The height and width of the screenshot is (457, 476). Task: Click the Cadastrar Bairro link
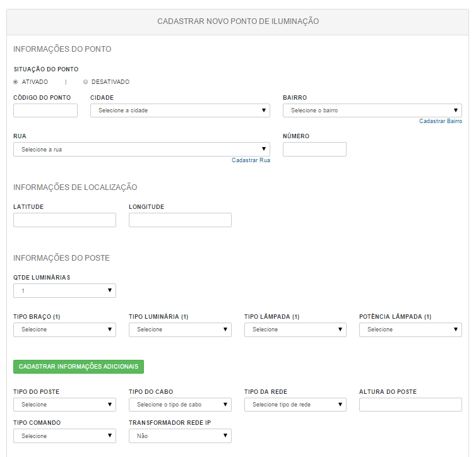tap(441, 121)
